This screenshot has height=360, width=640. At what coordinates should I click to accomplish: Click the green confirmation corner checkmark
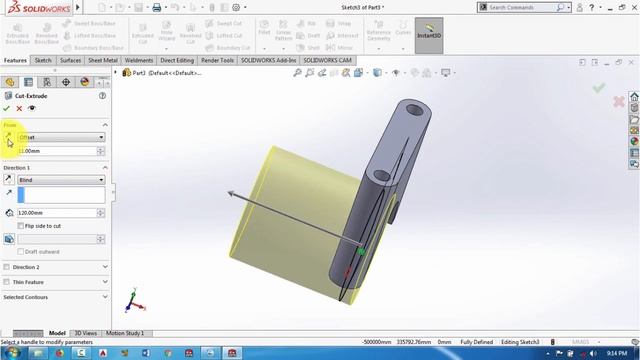tap(599, 88)
